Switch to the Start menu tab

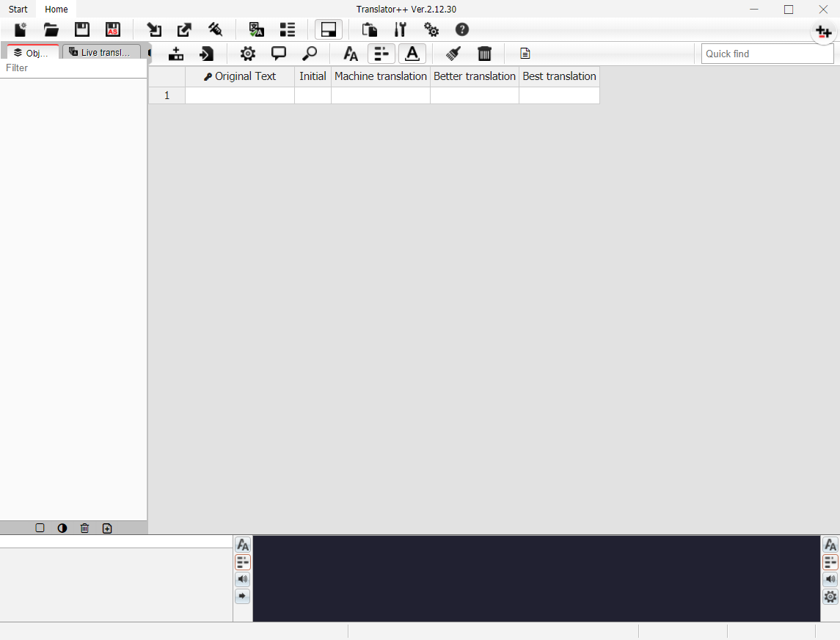coord(18,9)
